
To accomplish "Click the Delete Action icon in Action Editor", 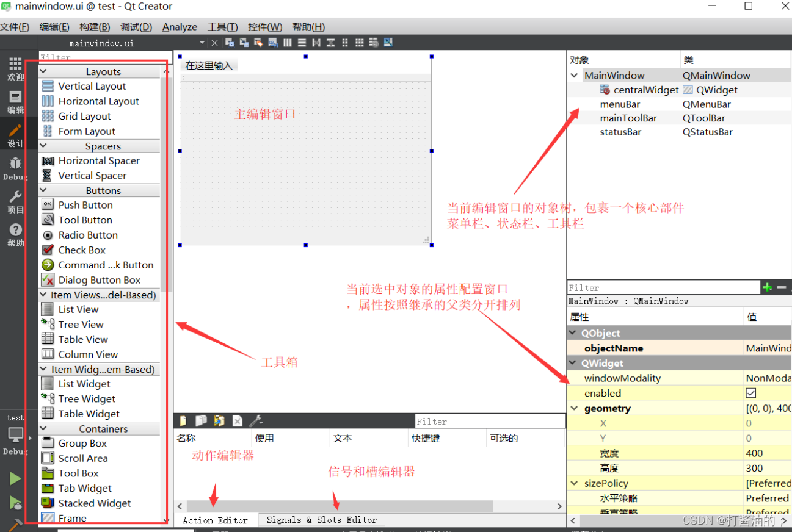I will tap(237, 421).
